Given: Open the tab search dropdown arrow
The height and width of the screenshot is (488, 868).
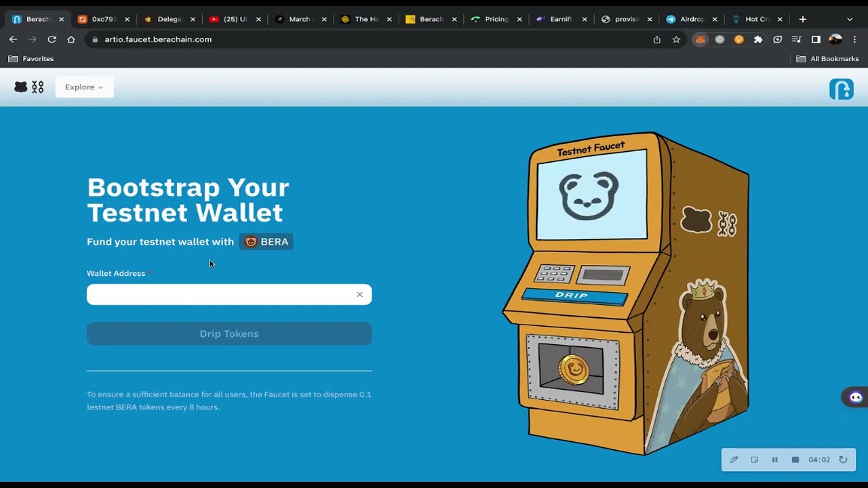Looking at the screenshot, I should coord(850,19).
